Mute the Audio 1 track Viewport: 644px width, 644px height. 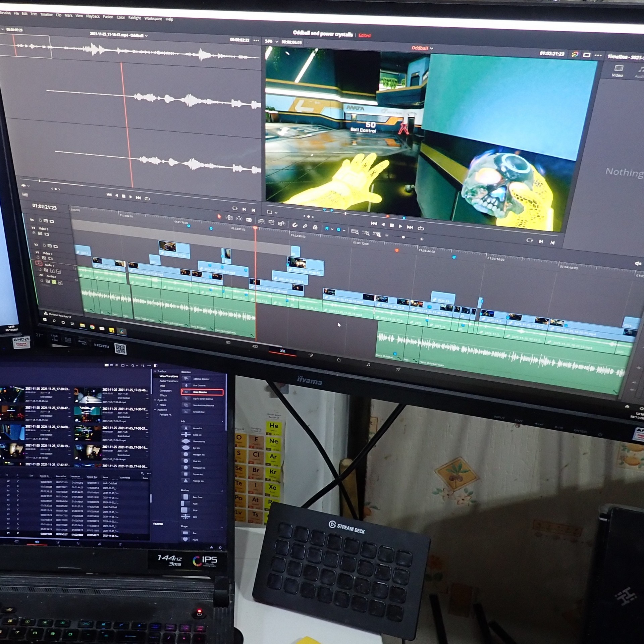59,272
